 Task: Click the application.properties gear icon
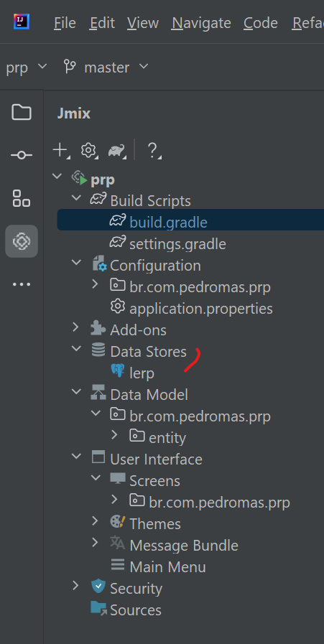click(x=118, y=307)
